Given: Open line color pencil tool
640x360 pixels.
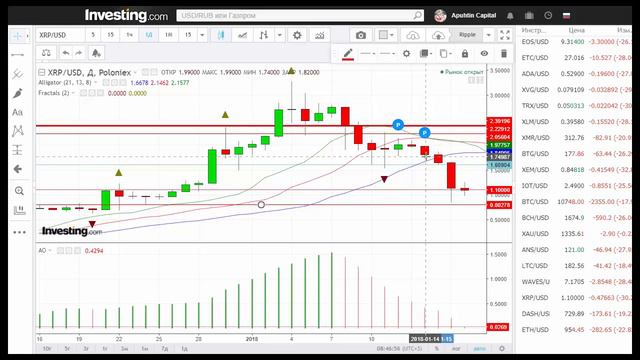Looking at the screenshot, I should point(348,53).
